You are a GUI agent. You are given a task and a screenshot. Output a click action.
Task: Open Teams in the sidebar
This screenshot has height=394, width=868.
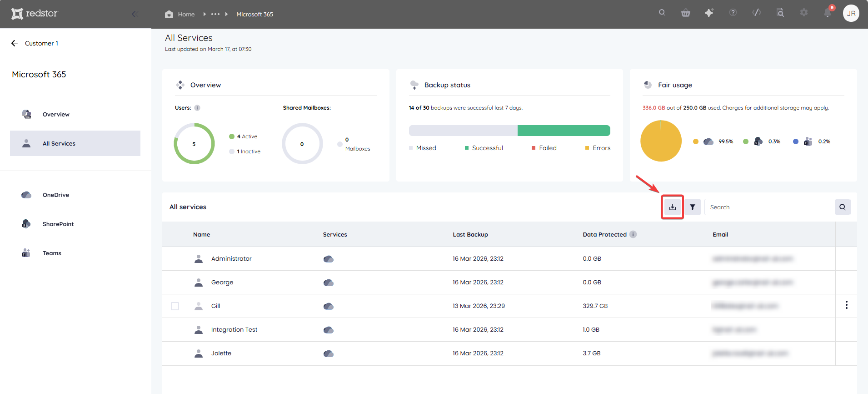(x=75, y=253)
